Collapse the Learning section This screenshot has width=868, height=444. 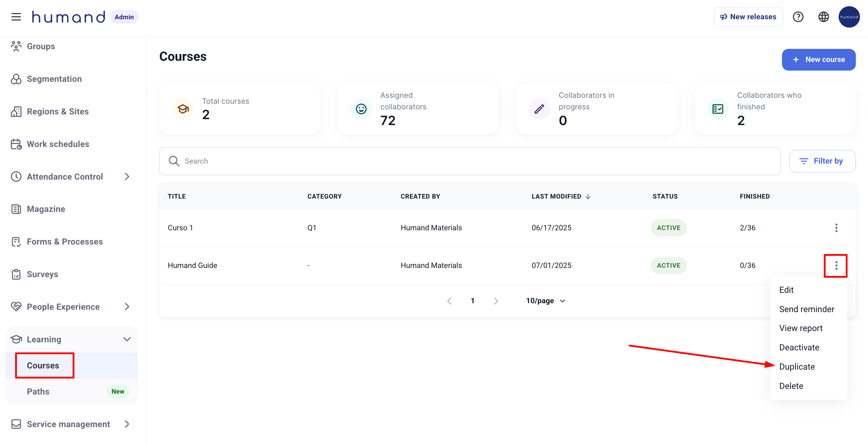(x=127, y=339)
